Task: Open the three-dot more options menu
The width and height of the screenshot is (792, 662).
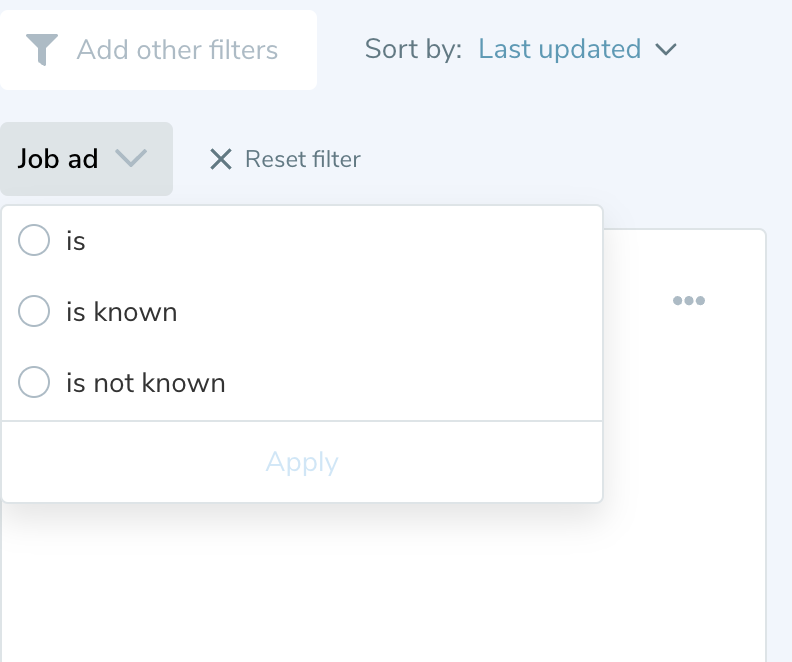Action: [689, 300]
